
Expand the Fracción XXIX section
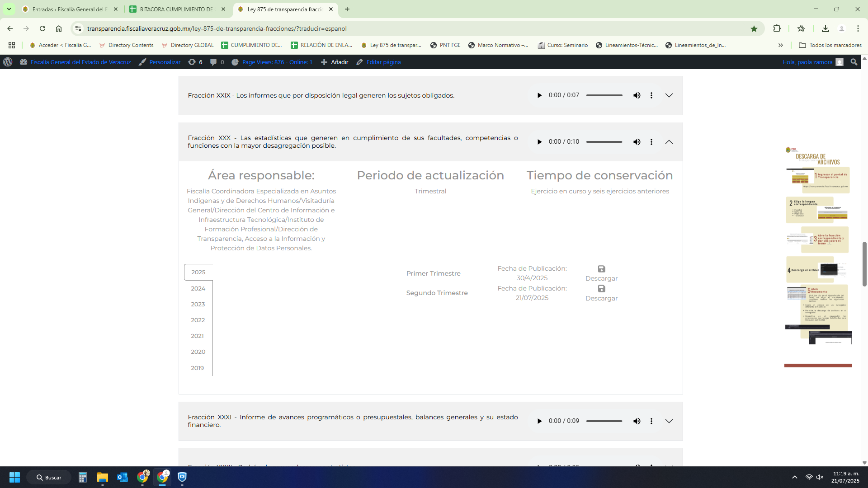point(669,95)
